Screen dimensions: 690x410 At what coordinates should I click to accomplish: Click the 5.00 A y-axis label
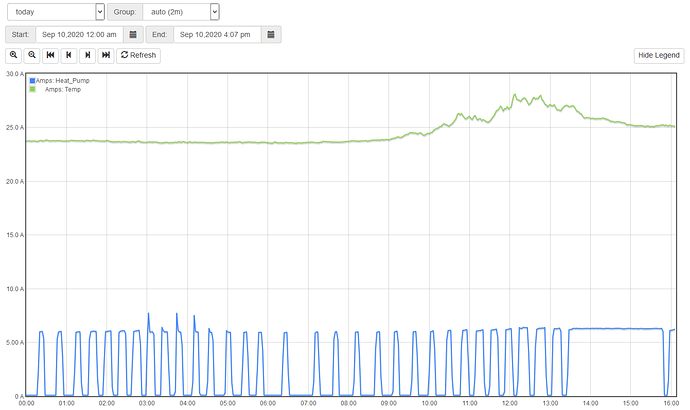pos(15,343)
